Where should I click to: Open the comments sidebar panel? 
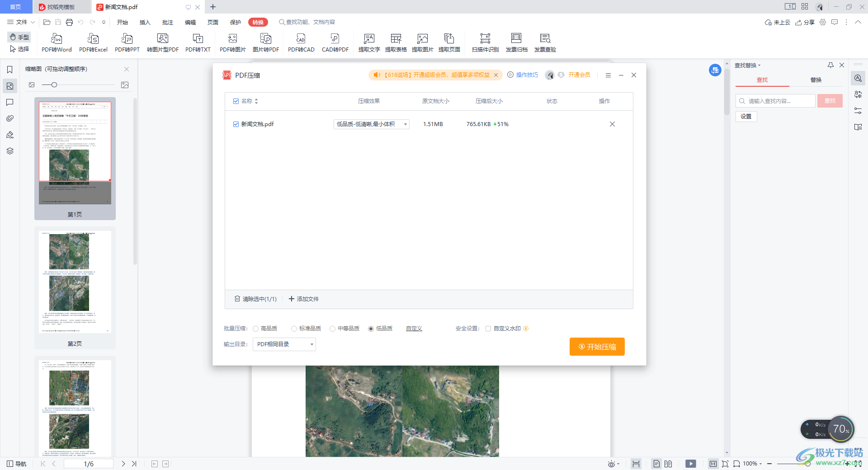click(9, 102)
